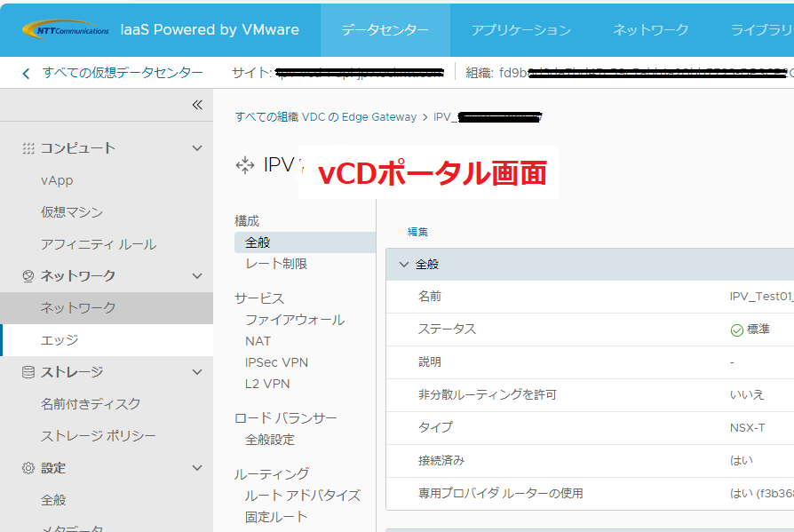Click the ストレージ database icon
This screenshot has width=794, height=532.
28,372
